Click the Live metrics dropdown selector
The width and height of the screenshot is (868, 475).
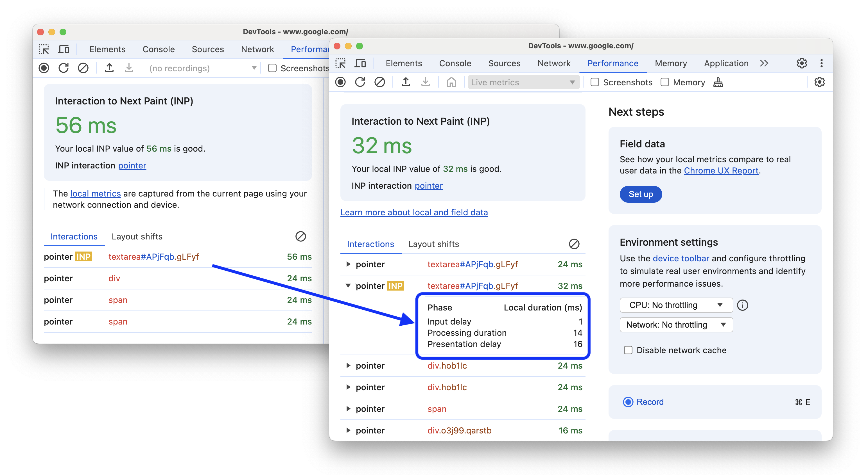point(523,82)
